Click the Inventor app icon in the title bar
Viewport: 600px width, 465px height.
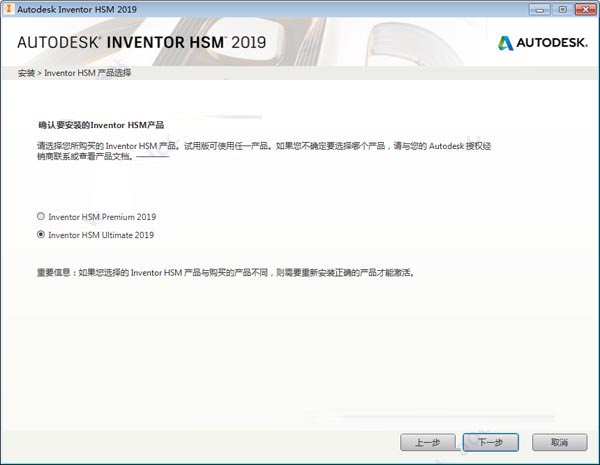pos(8,9)
